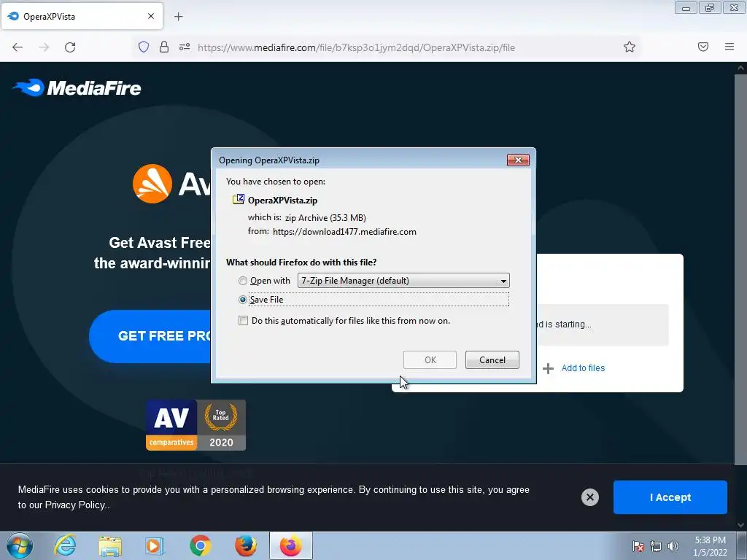Click the AV comparatives 2020 badge

[196, 425]
